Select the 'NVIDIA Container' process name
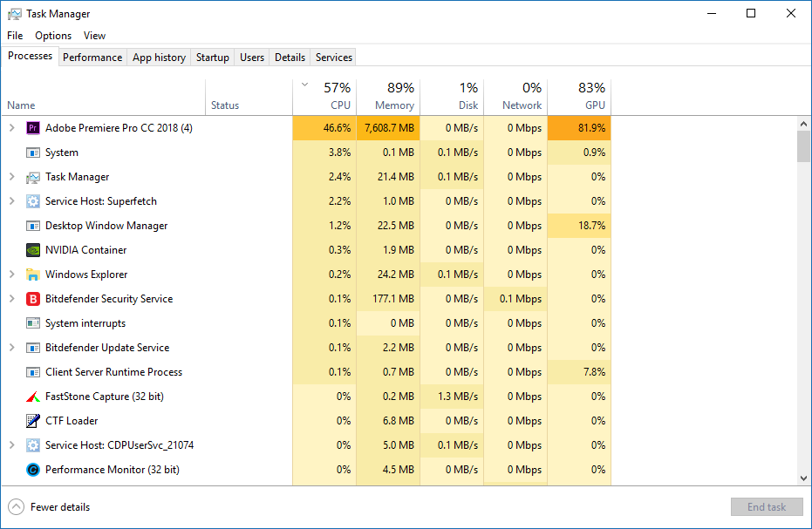Viewport: 812px width, 529px height. (86, 250)
